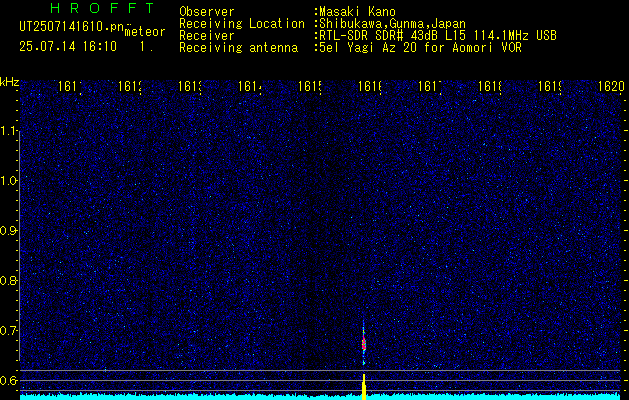Click the Receiving antenna label

coord(238,48)
